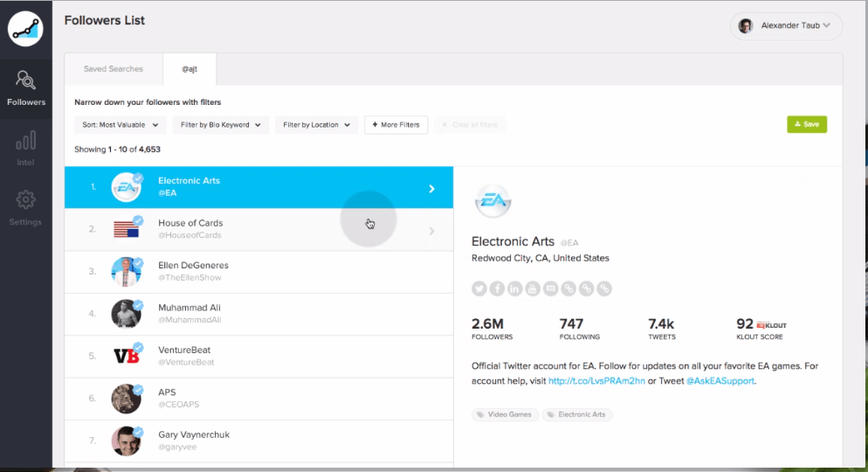The height and width of the screenshot is (472, 868).
Task: Click the app logo in the sidebar
Action: pos(25,29)
